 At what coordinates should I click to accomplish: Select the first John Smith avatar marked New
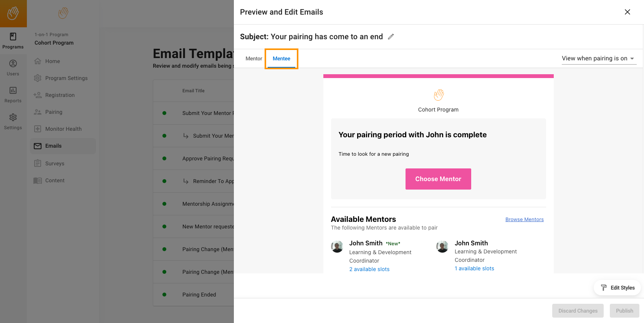[x=337, y=247]
